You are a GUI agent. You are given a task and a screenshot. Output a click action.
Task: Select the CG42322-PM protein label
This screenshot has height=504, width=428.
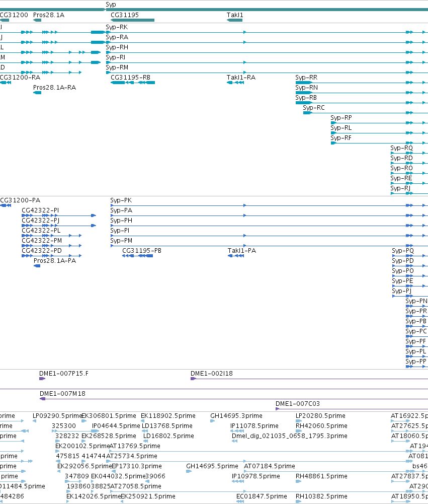point(42,241)
